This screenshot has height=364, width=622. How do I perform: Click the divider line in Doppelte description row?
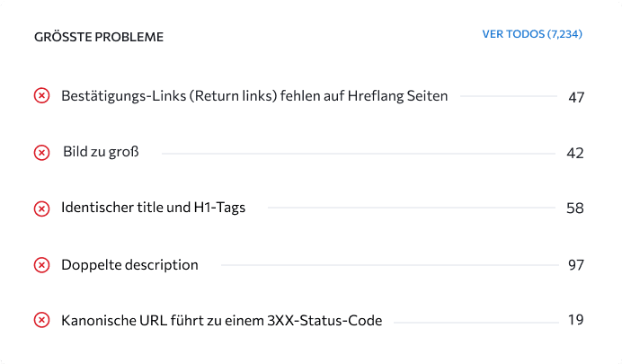point(390,265)
